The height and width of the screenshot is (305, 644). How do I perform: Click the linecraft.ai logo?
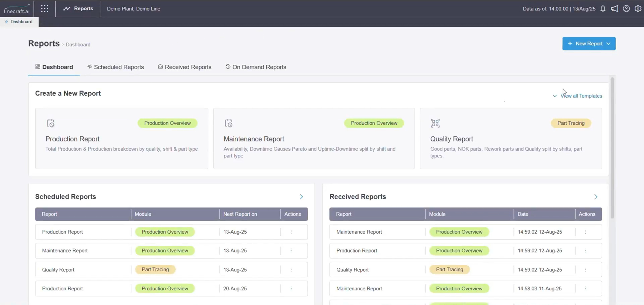click(x=17, y=9)
